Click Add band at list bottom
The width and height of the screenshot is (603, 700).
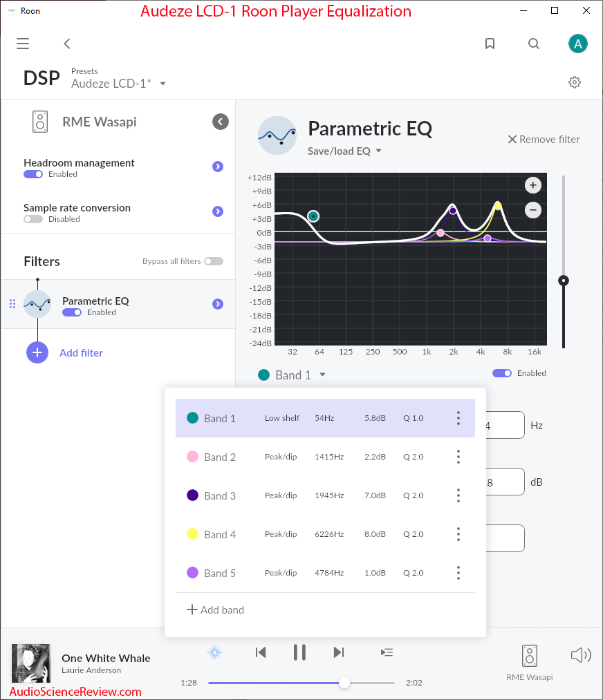tap(215, 609)
